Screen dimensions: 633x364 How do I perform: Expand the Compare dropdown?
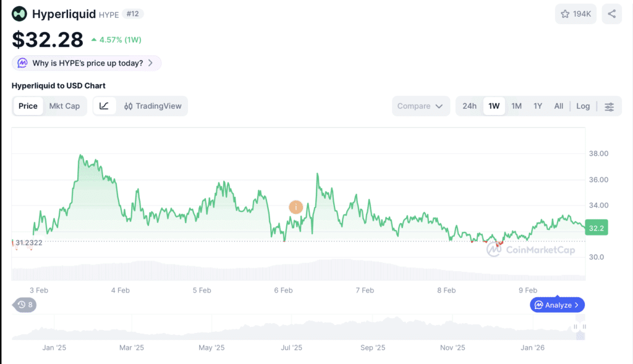[420, 106]
